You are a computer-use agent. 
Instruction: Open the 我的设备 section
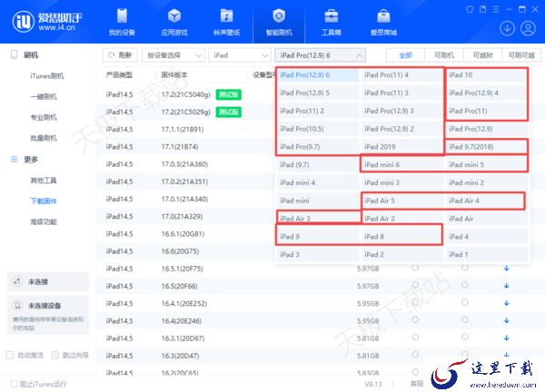click(x=122, y=22)
